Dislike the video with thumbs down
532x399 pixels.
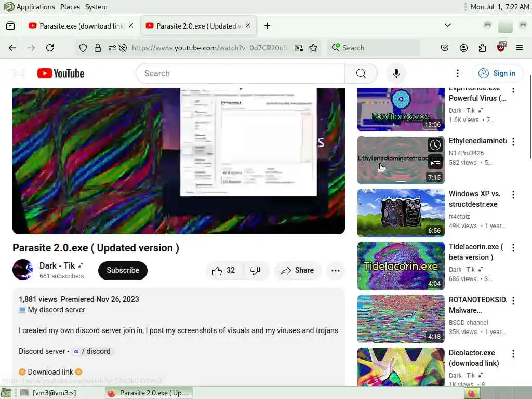coord(256,270)
